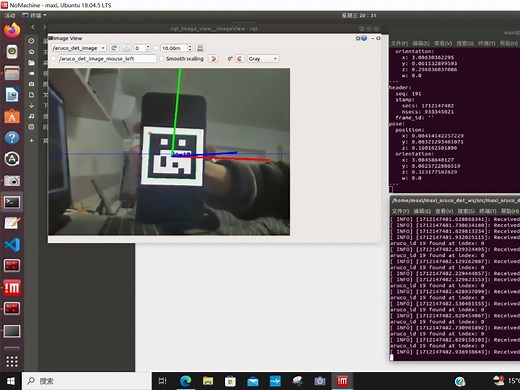This screenshot has width=520, height=390.
Task: Open Music in file manager sidebar
Action: point(31,116)
